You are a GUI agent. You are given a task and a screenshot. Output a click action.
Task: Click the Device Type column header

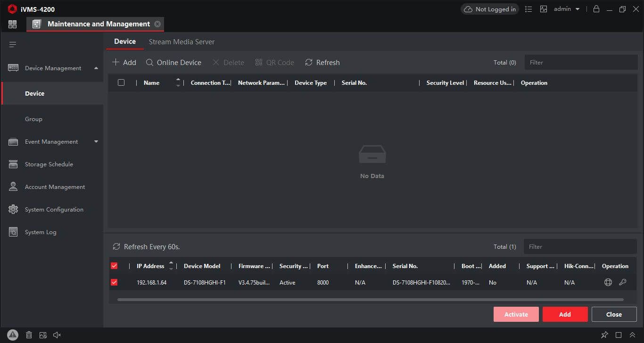pyautogui.click(x=311, y=83)
